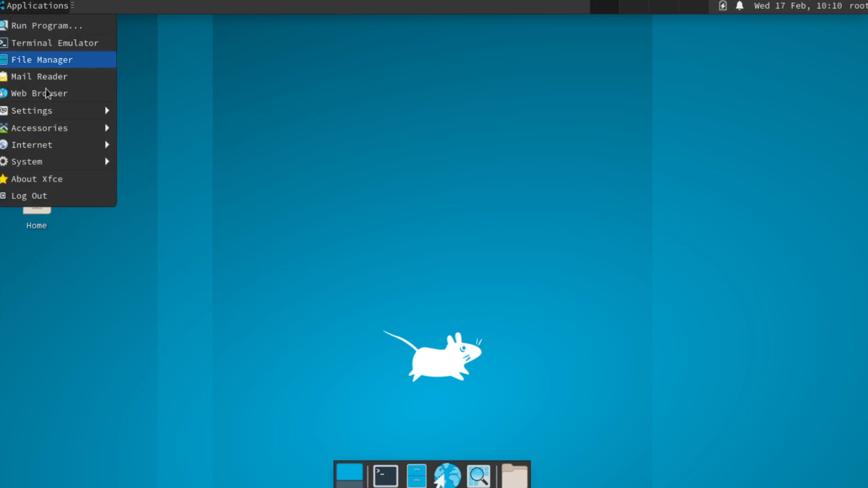The height and width of the screenshot is (488, 868).
Task: Click About Xfce menu entry
Action: 36,178
